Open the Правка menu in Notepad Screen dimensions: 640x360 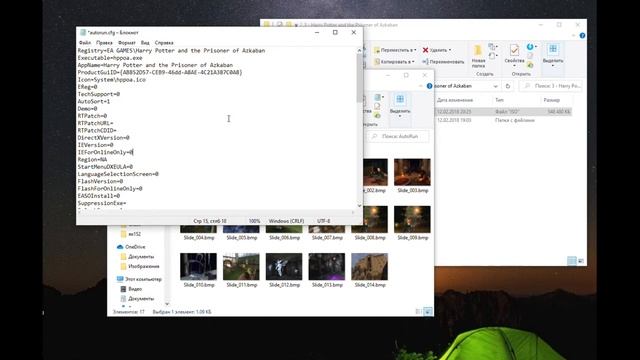click(x=104, y=42)
